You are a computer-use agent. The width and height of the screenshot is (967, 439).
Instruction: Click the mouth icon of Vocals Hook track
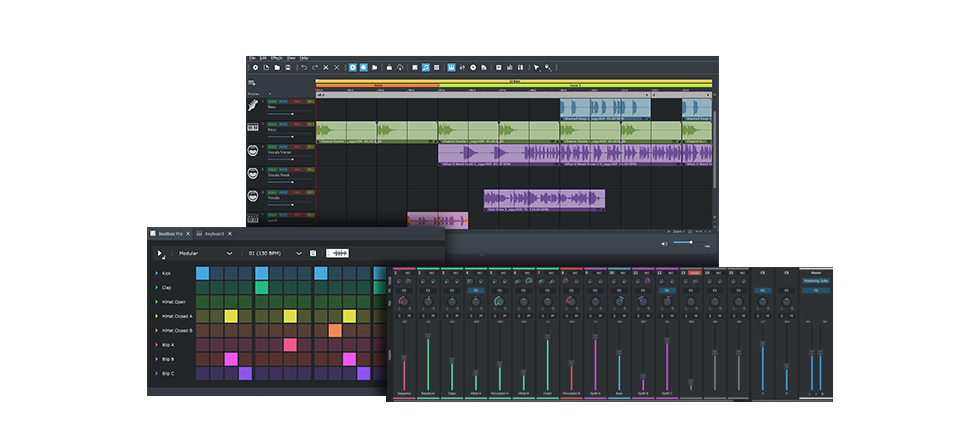(253, 173)
